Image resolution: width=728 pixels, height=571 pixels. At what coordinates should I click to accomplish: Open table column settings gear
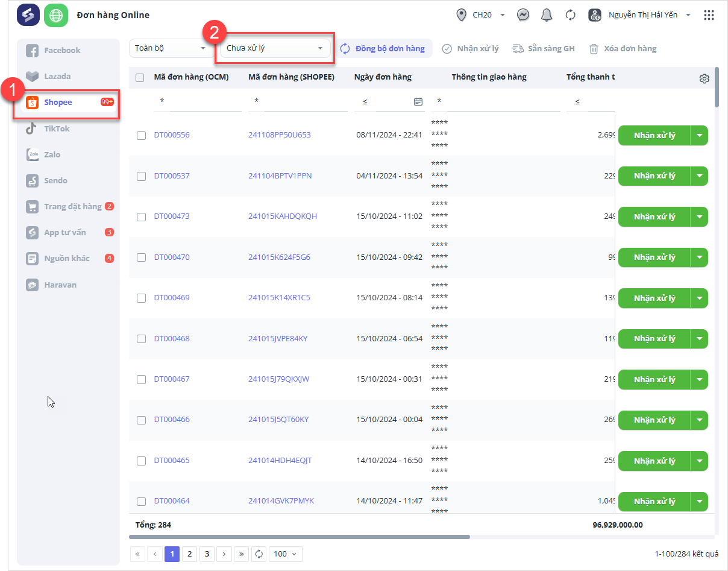click(x=704, y=78)
